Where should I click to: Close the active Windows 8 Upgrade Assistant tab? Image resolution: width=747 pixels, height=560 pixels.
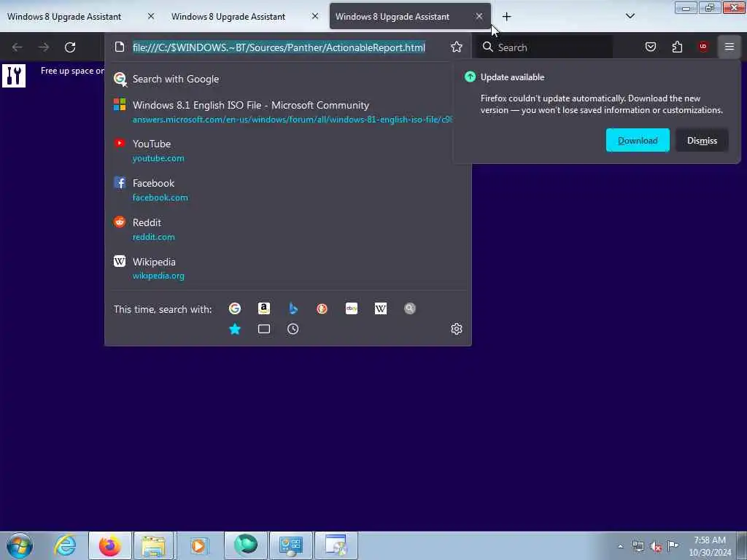click(x=479, y=16)
